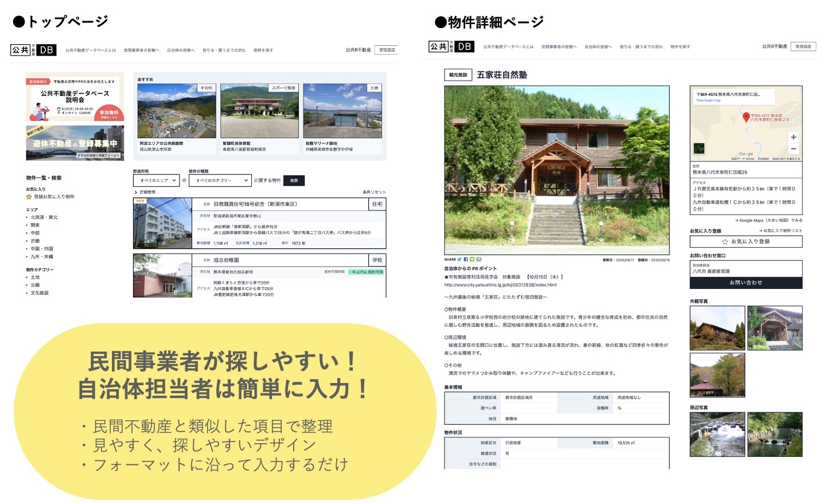
Task: Click the star next to 登録お気に入り物件
Action: click(x=29, y=197)
